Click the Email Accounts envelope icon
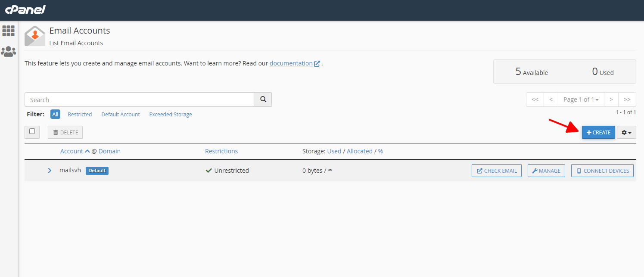 point(35,36)
